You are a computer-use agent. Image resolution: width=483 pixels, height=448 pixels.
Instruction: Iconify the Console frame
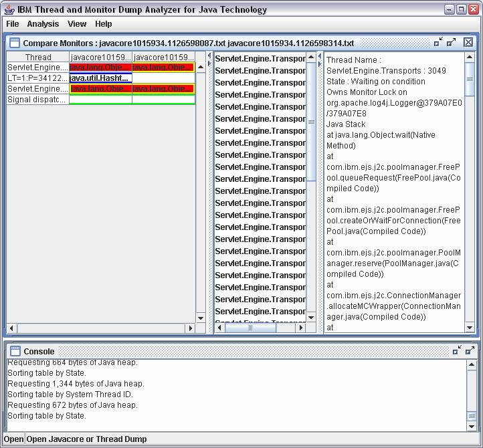[457, 350]
